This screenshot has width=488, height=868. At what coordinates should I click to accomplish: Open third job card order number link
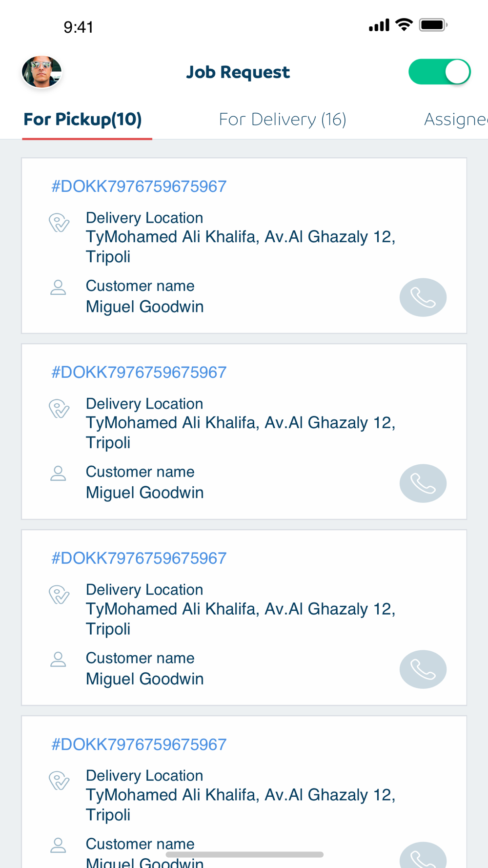[x=139, y=558]
